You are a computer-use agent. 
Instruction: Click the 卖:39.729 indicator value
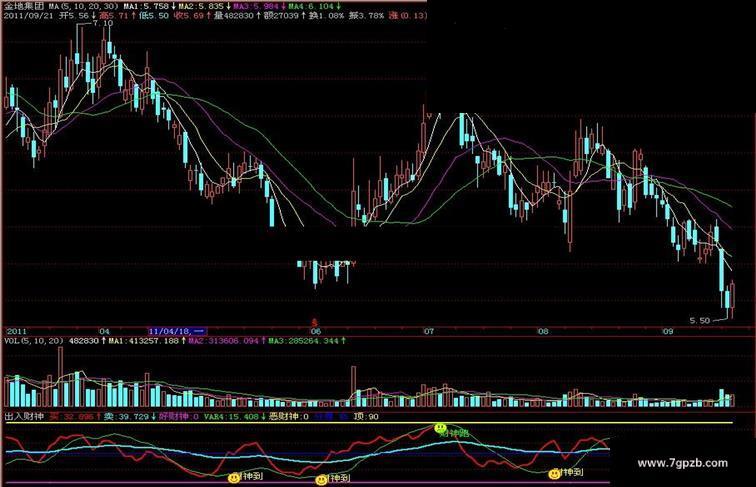(126, 417)
